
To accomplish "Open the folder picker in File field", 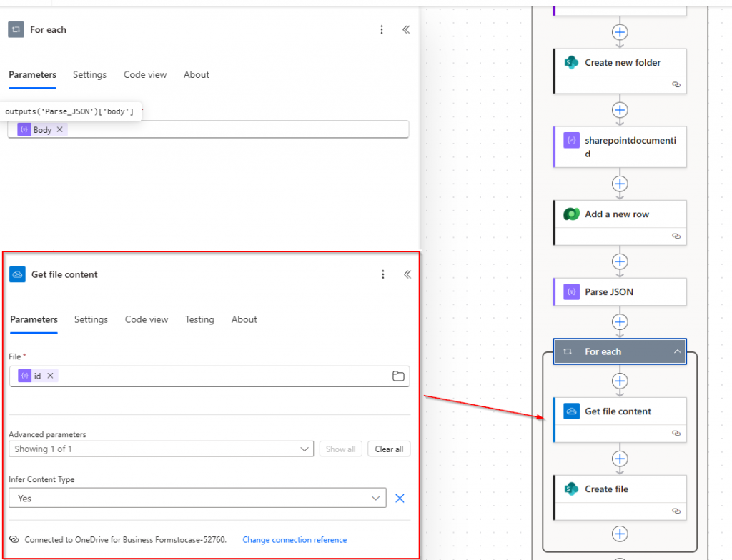I will tap(398, 376).
